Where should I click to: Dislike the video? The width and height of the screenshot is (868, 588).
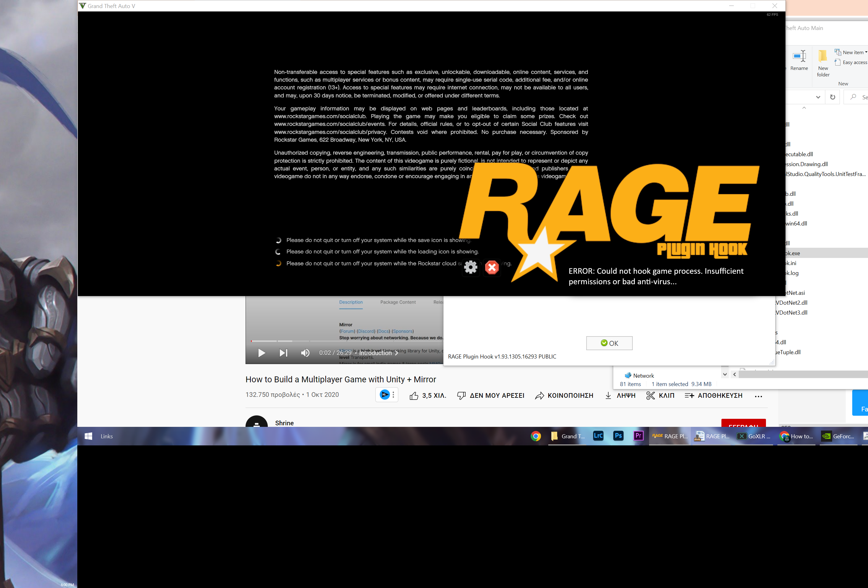click(462, 396)
